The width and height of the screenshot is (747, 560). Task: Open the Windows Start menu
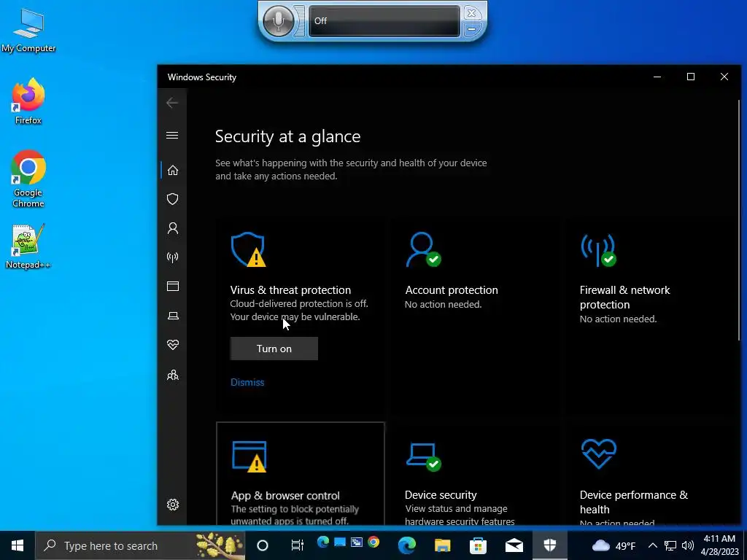click(x=18, y=545)
